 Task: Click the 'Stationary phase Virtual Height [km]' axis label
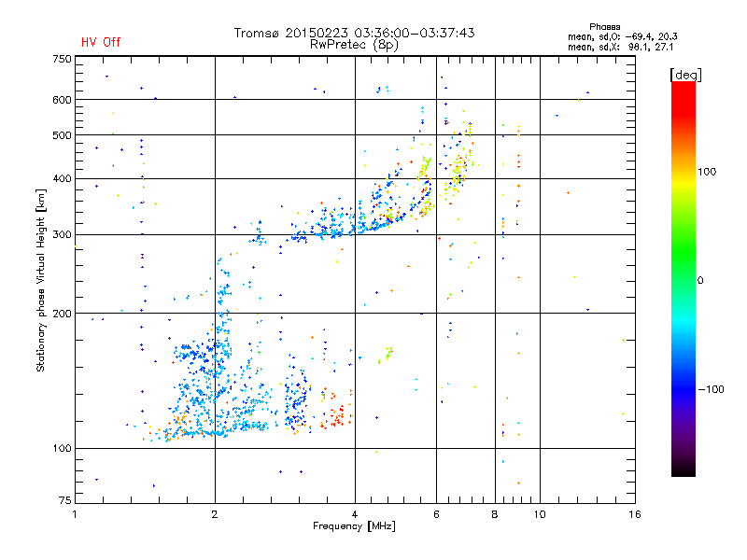click(x=41, y=281)
